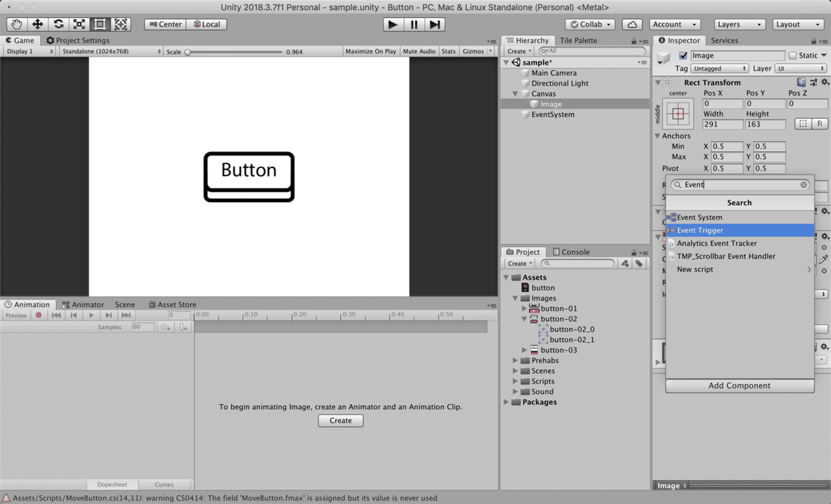Image resolution: width=831 pixels, height=504 pixels.
Task: Select the Move tool
Action: coord(37,24)
